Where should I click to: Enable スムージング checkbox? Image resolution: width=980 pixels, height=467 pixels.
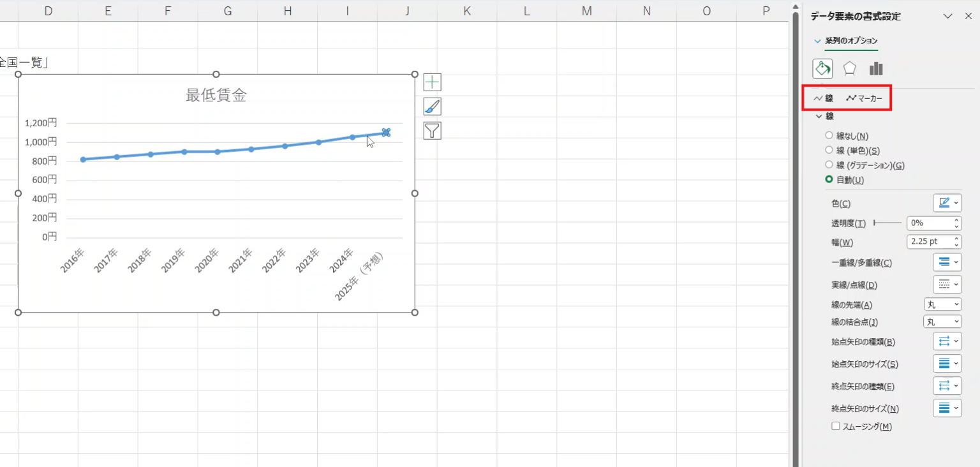pyautogui.click(x=836, y=426)
